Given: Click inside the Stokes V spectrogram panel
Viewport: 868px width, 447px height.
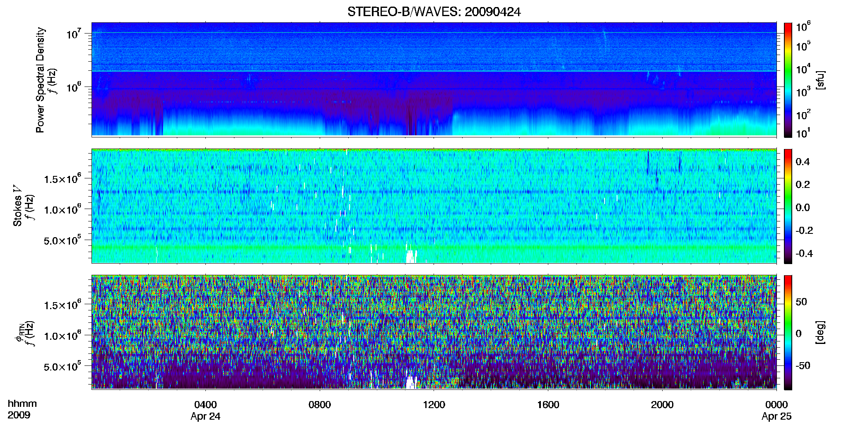Looking at the screenshot, I should point(434,206).
